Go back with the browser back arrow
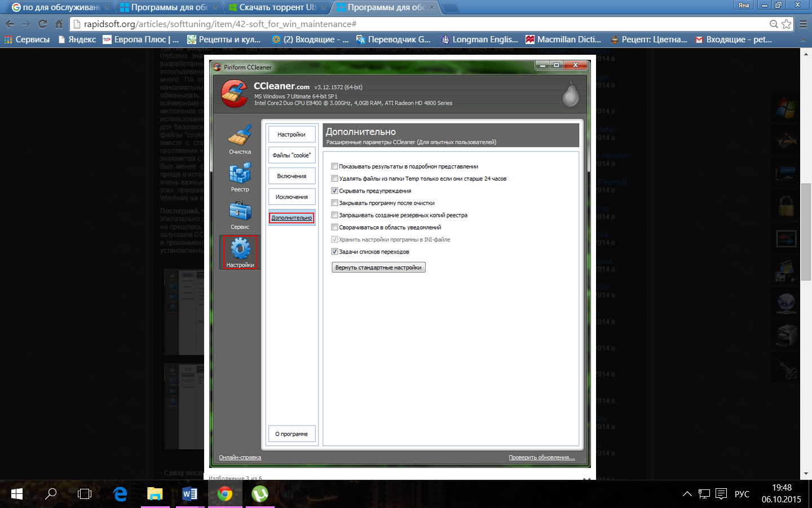Screen dimensions: 812x508 coord(10,24)
